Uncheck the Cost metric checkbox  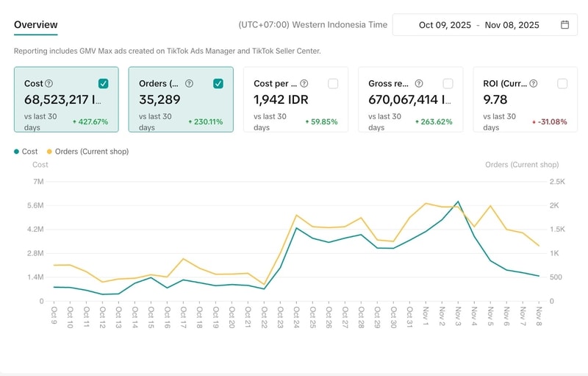tap(104, 84)
